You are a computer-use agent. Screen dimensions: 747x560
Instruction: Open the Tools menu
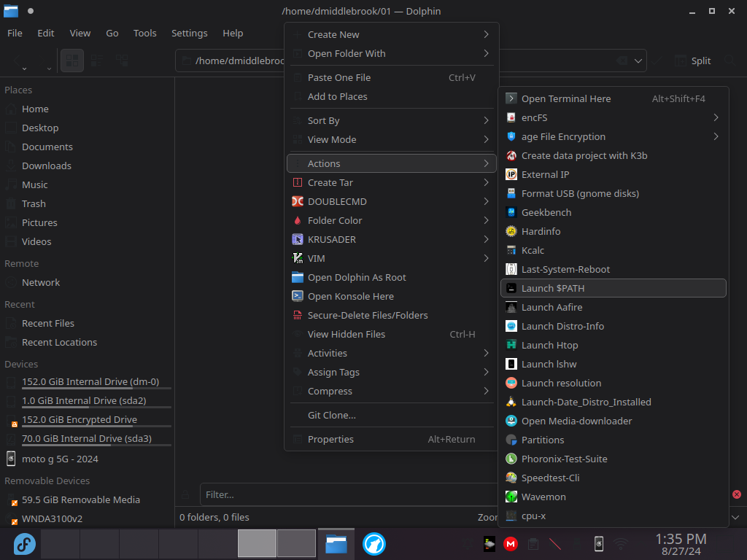[145, 34]
